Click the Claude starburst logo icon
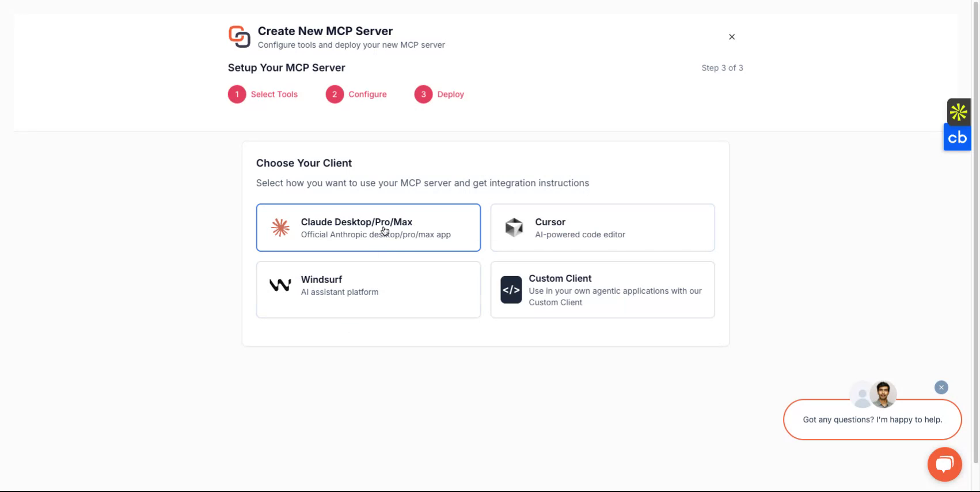Viewport: 980px width, 492px height. pos(280,228)
